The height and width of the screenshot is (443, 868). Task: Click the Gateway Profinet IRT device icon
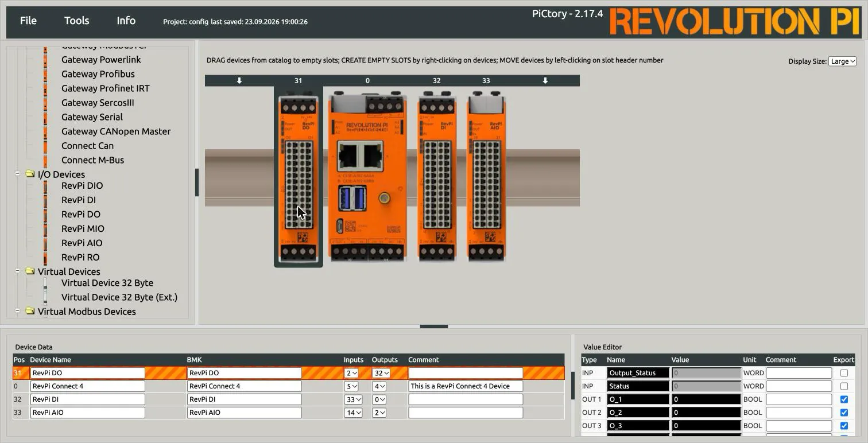click(45, 88)
